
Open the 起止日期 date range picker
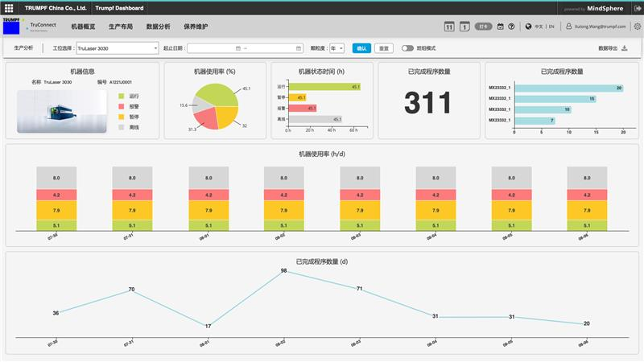pyautogui.click(x=246, y=48)
